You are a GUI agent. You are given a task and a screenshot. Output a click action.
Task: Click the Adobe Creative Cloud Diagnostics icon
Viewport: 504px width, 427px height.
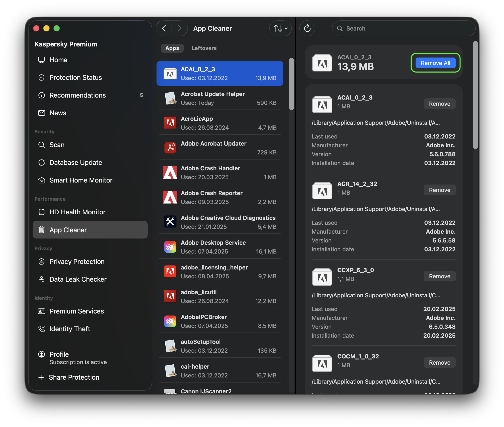coord(170,222)
